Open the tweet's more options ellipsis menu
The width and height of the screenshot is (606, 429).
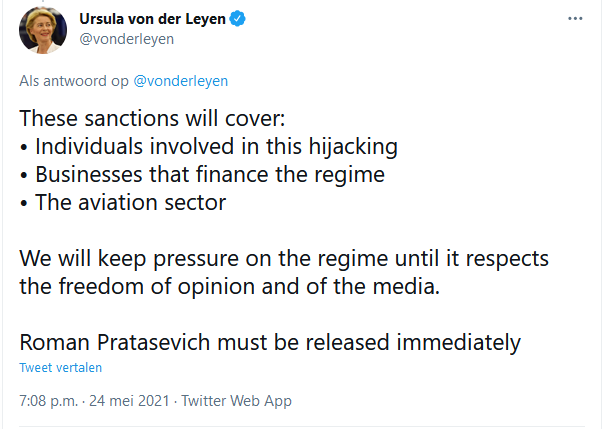(573, 19)
